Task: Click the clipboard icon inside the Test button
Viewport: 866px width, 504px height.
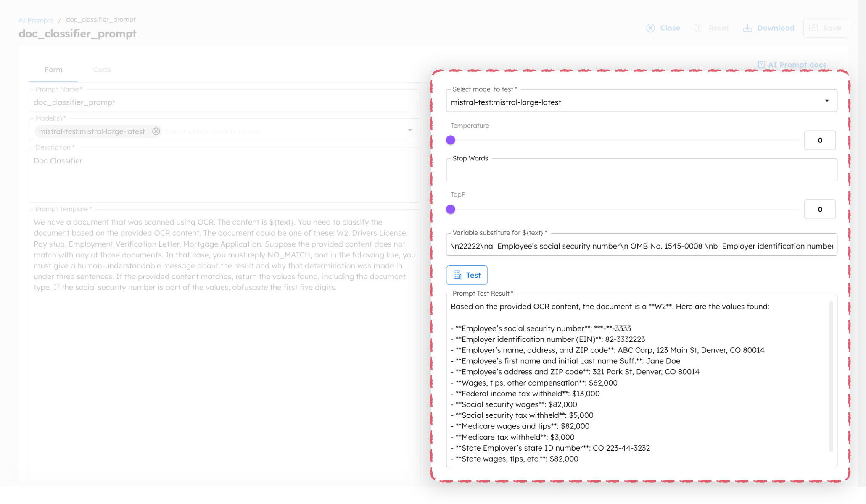Action: [x=458, y=275]
